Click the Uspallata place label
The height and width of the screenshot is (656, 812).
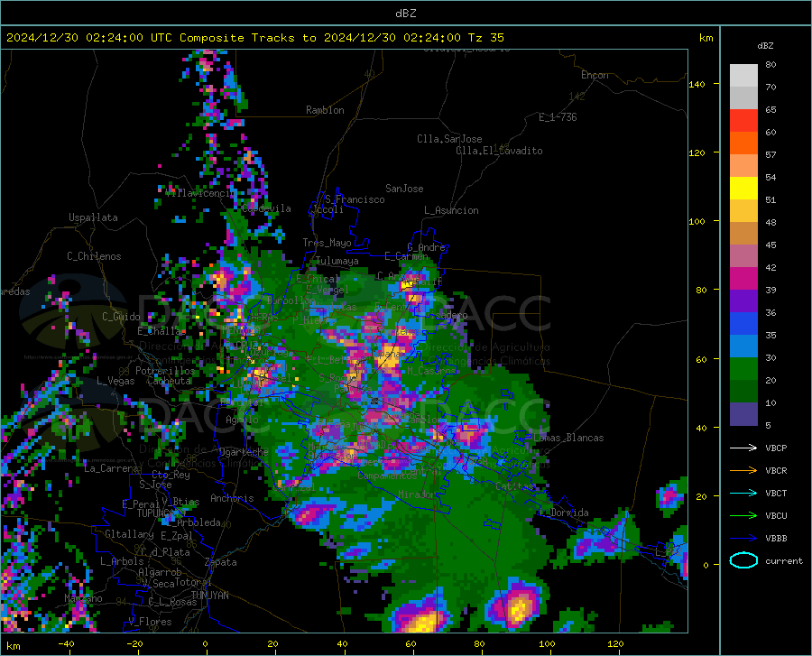coord(93,217)
